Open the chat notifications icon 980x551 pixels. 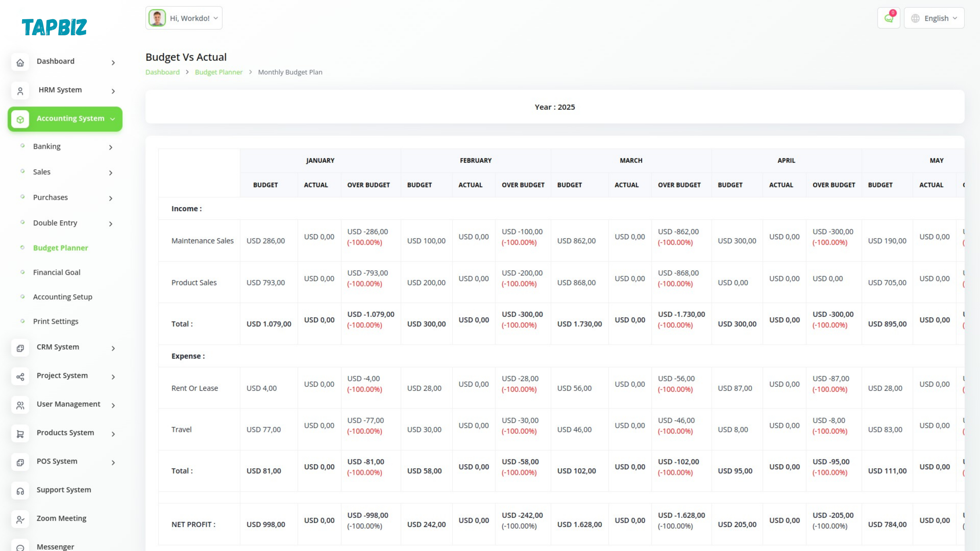(888, 18)
